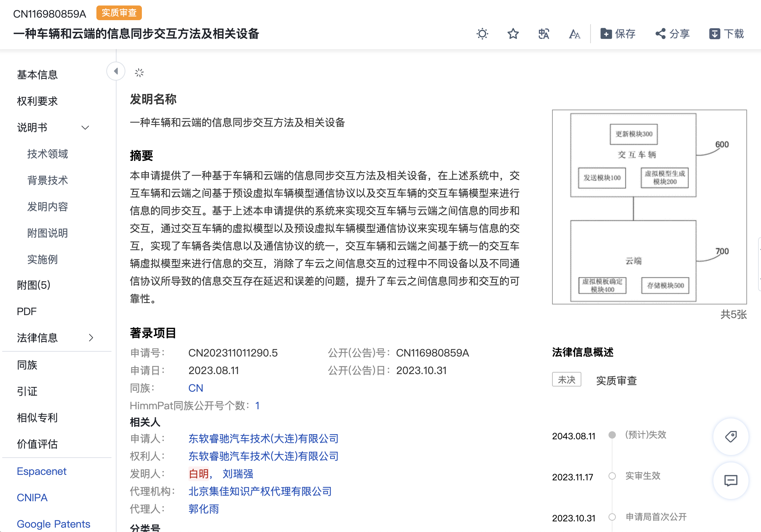Collapse the 说明书 section chevron
Viewport: 761px width, 532px height.
[x=85, y=128]
